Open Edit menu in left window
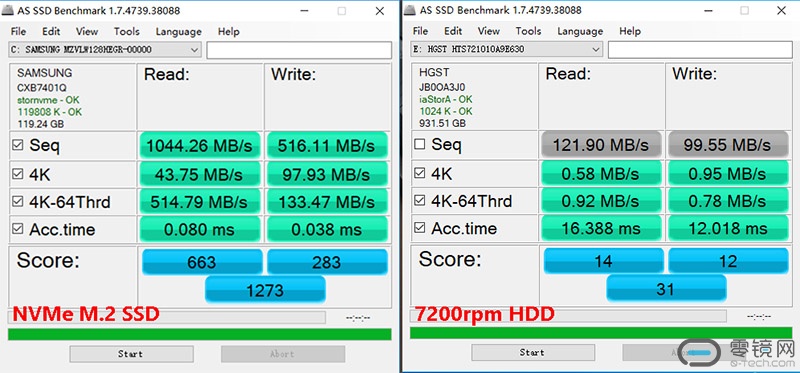The height and width of the screenshot is (373, 800). (x=51, y=32)
